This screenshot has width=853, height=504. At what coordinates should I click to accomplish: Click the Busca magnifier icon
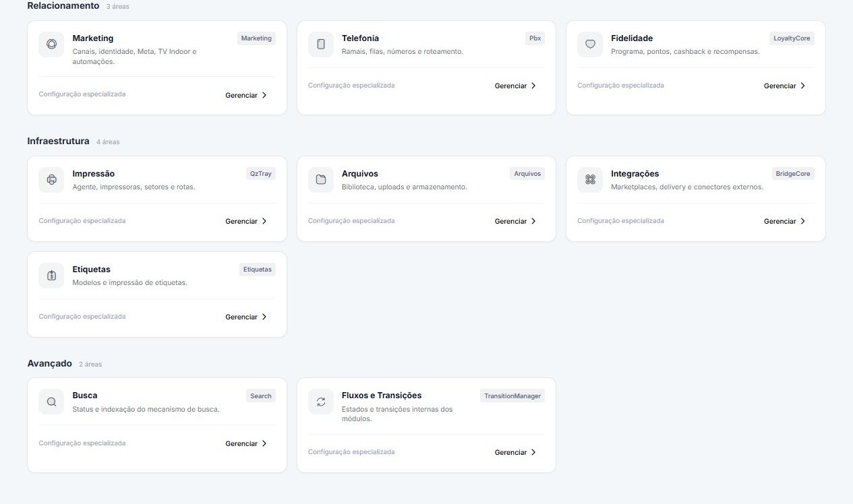click(51, 402)
